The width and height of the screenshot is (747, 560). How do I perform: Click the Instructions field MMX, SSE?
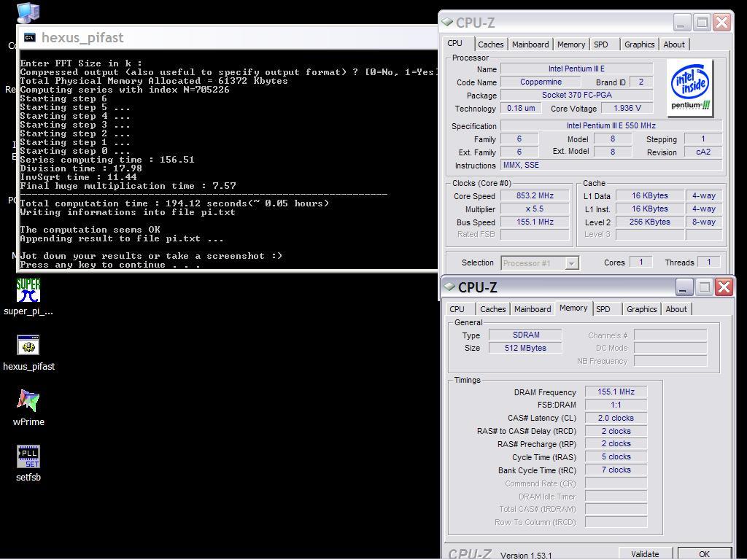(x=611, y=166)
